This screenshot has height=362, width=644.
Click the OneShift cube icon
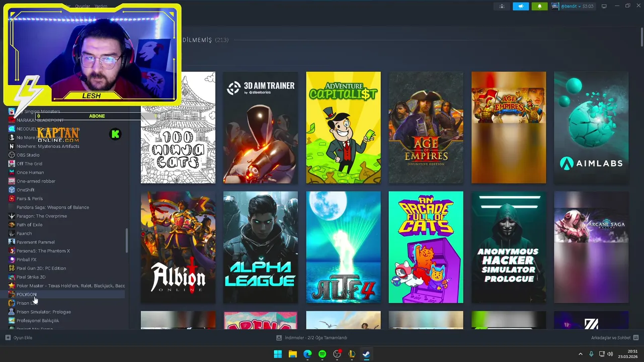(12, 190)
